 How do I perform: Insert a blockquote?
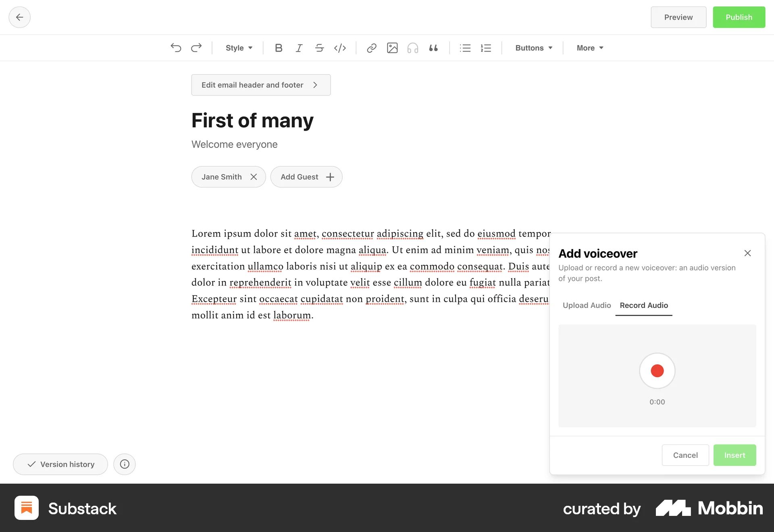coord(434,48)
